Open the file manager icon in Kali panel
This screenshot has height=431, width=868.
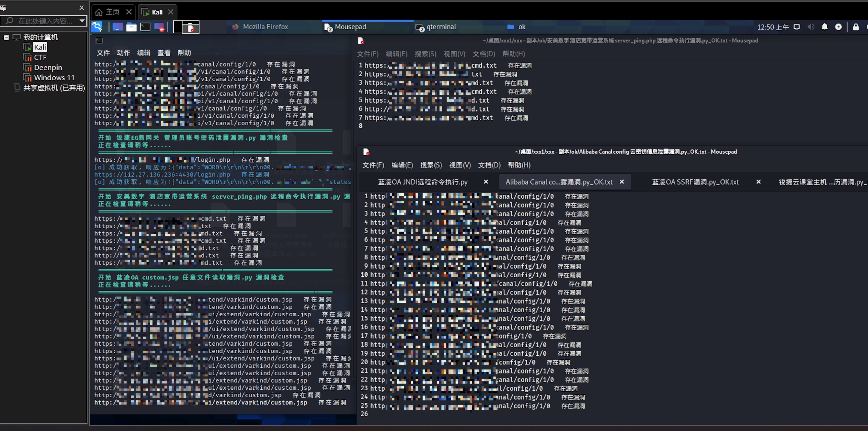pos(131,27)
